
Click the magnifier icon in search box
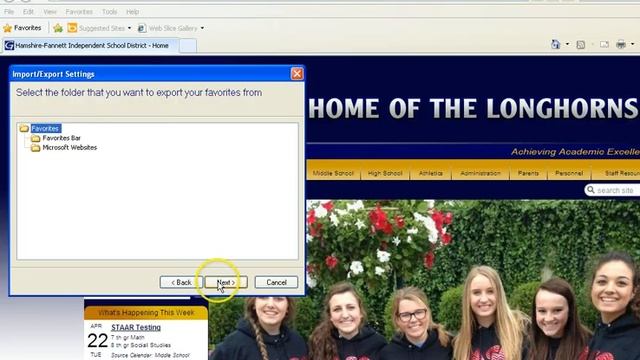(591, 190)
